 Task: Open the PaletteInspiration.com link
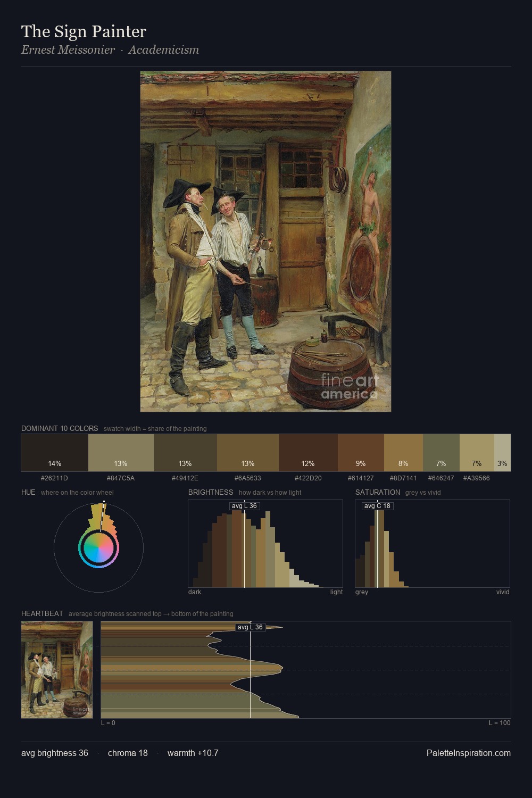(469, 753)
